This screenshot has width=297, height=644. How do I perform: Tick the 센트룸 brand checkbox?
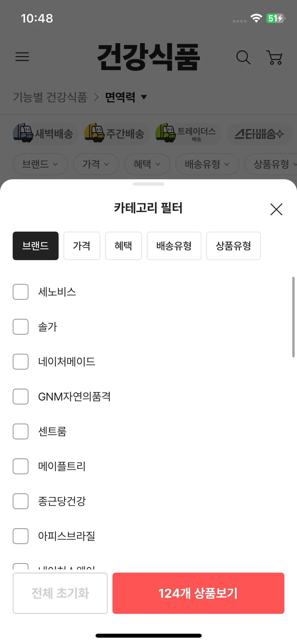pos(21,431)
